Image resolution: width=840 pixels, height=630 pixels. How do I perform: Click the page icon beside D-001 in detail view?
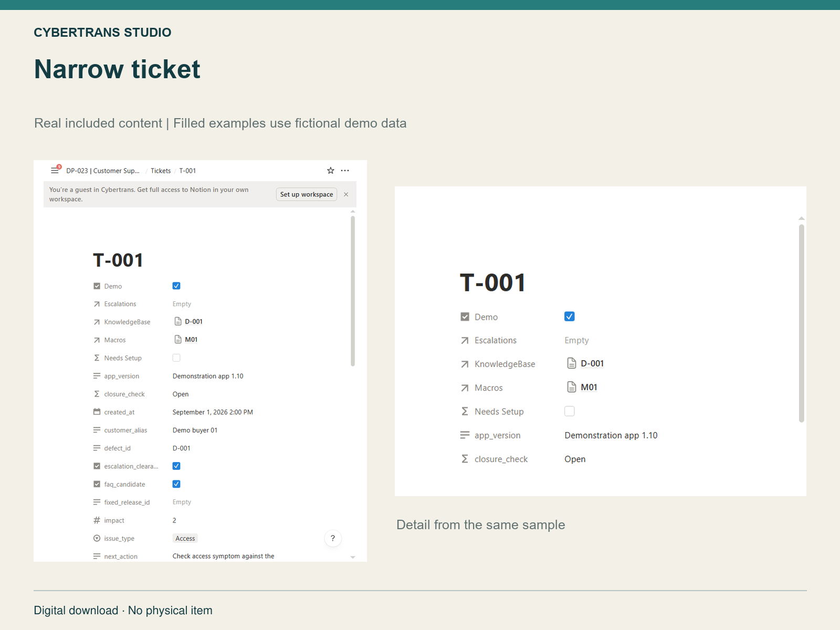(x=572, y=363)
